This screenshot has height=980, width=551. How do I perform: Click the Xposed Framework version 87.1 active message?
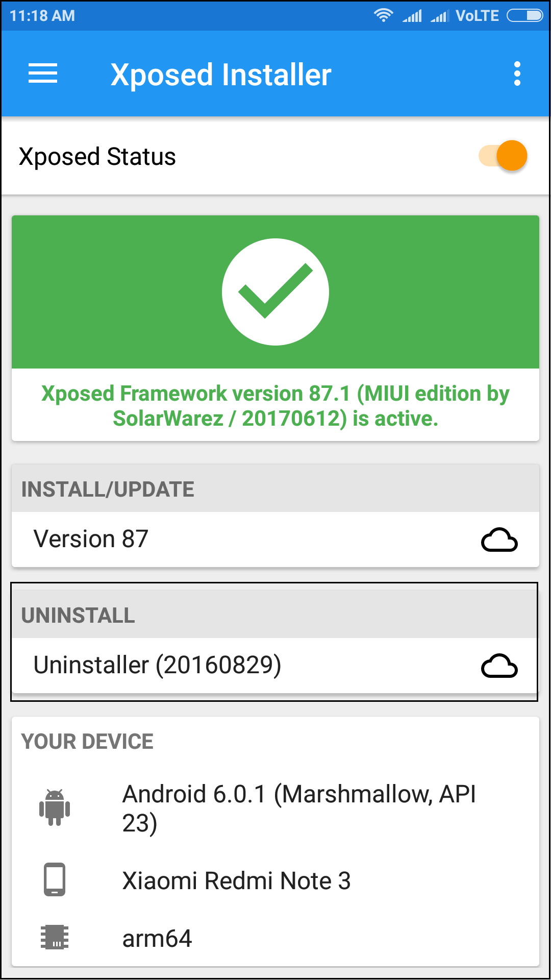pyautogui.click(x=275, y=406)
